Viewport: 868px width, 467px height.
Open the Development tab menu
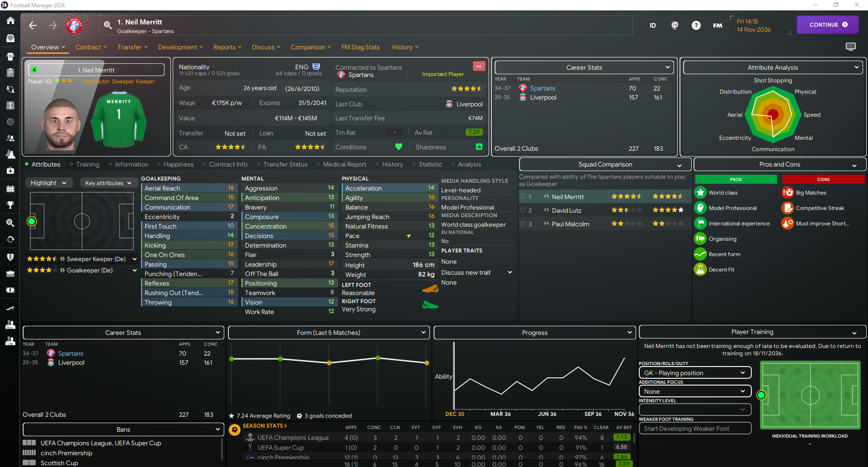(x=180, y=47)
